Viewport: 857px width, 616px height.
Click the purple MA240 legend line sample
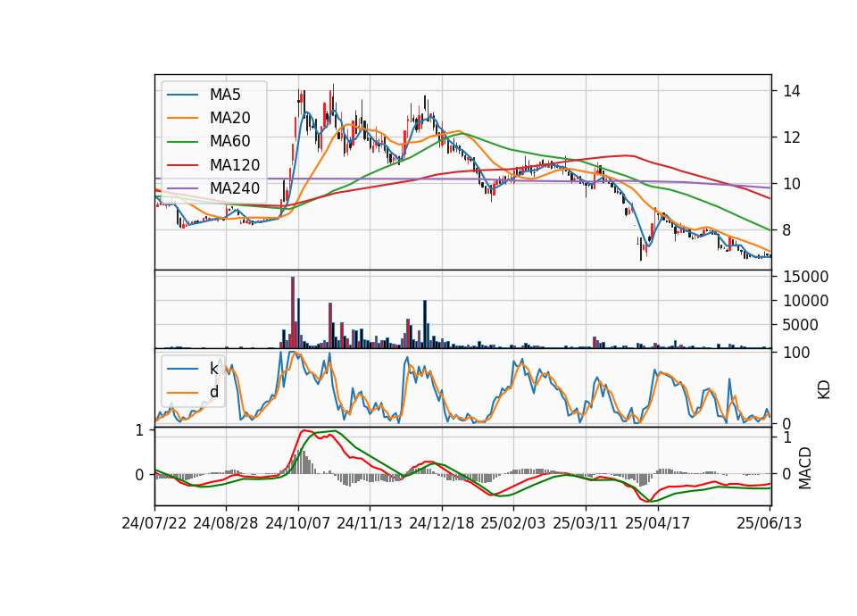182,188
